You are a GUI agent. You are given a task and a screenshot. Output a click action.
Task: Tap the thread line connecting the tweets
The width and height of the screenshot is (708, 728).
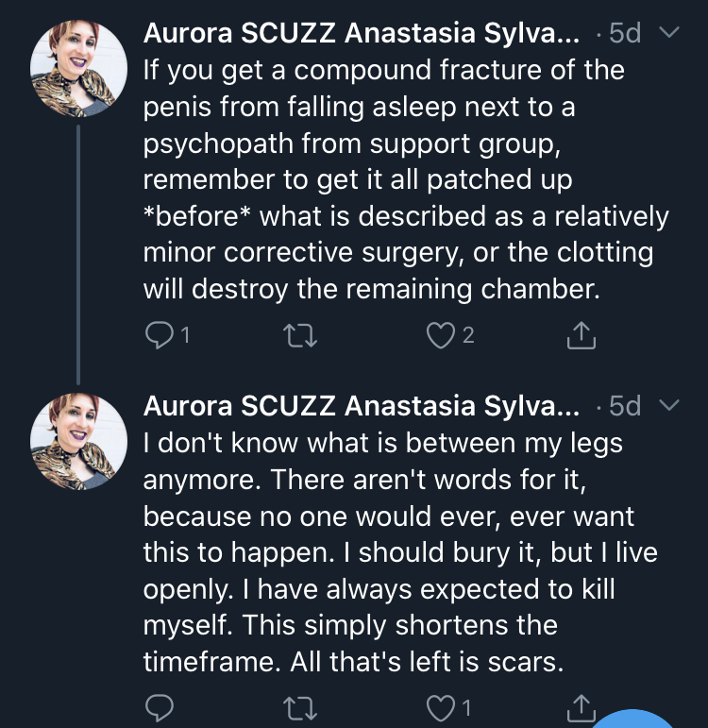78,254
